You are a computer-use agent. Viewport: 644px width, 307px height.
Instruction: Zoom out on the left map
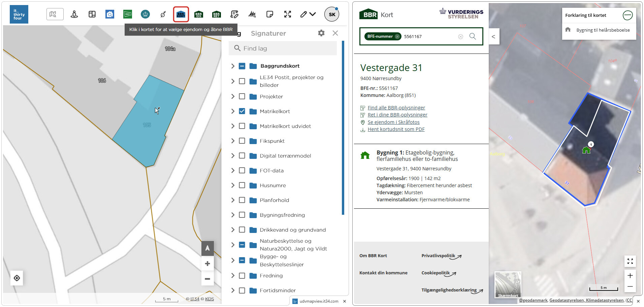point(207,279)
